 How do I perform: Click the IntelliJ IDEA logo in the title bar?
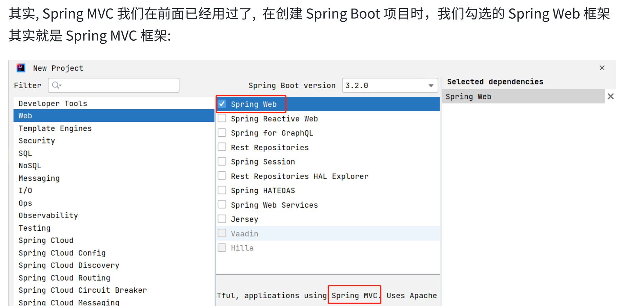pyautogui.click(x=21, y=68)
